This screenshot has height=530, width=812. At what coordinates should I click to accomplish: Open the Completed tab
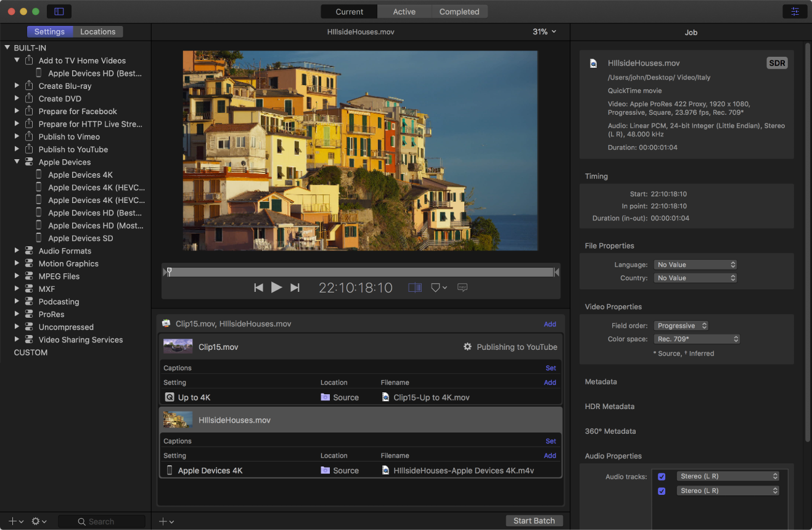tap(459, 12)
